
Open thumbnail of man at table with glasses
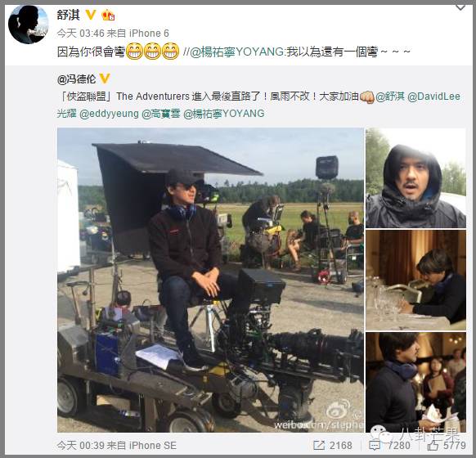coord(415,281)
